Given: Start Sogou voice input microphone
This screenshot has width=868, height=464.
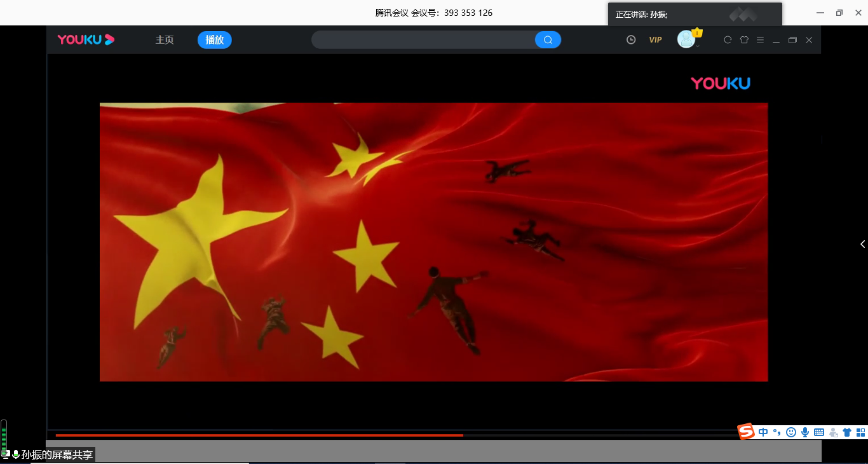Looking at the screenshot, I should pos(805,432).
